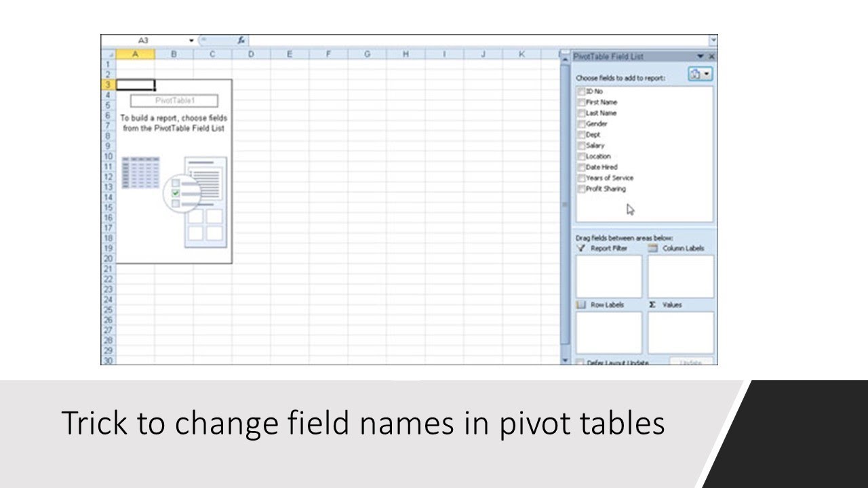Open the field list layout options dropdown
This screenshot has height=488, width=868.
(x=700, y=75)
